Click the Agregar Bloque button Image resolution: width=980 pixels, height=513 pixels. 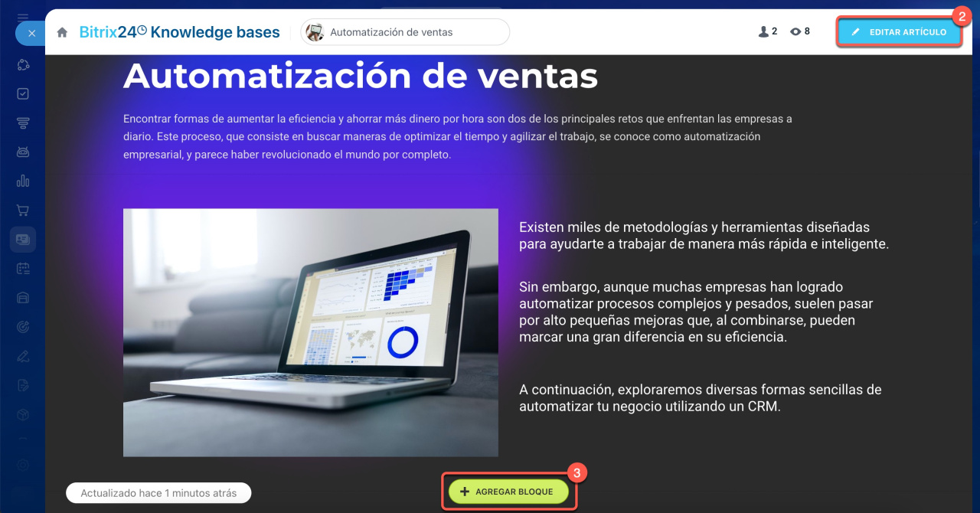(509, 492)
